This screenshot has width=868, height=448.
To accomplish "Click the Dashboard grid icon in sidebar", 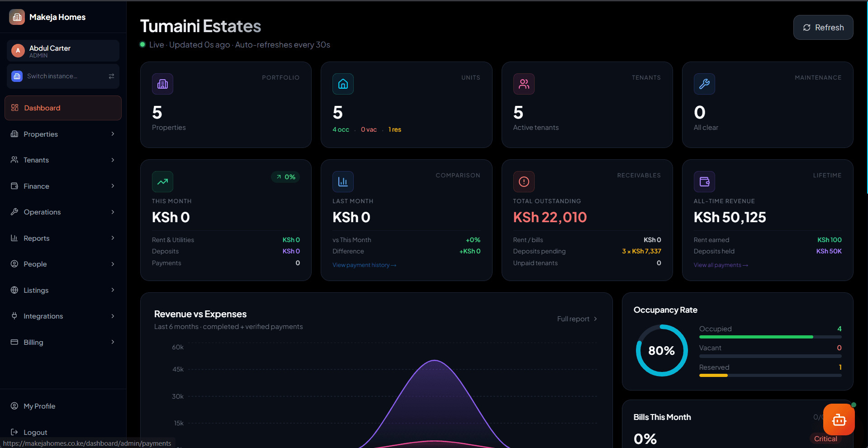I will tap(15, 108).
